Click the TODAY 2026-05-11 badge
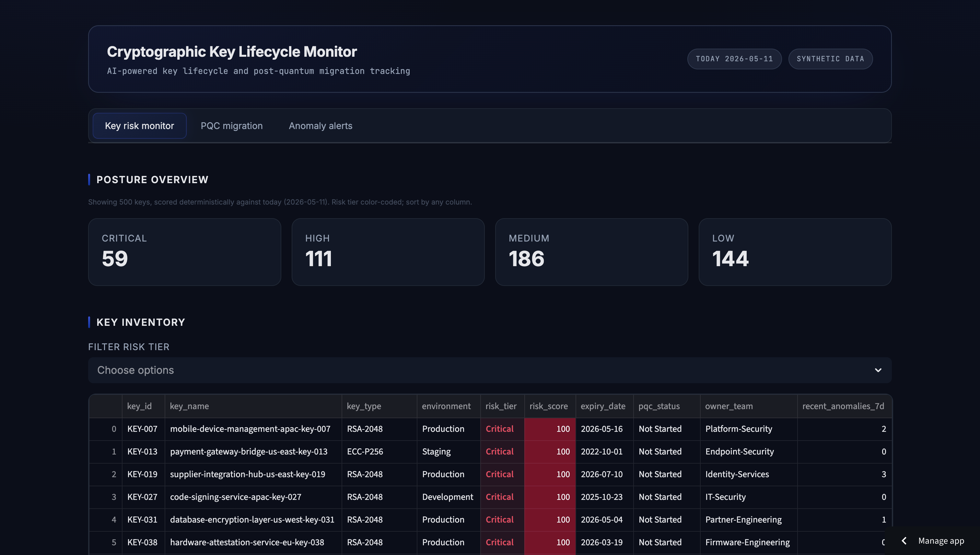This screenshot has height=555, width=980. [734, 59]
